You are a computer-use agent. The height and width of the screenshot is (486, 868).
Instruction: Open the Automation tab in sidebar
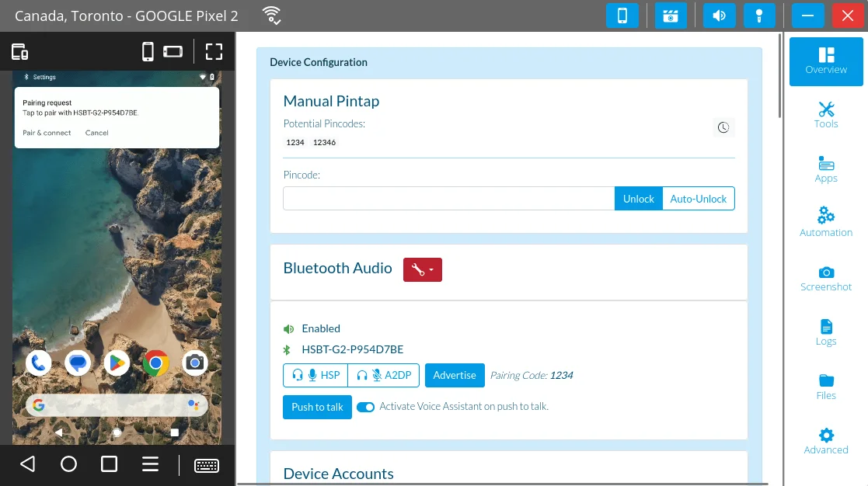(x=826, y=222)
